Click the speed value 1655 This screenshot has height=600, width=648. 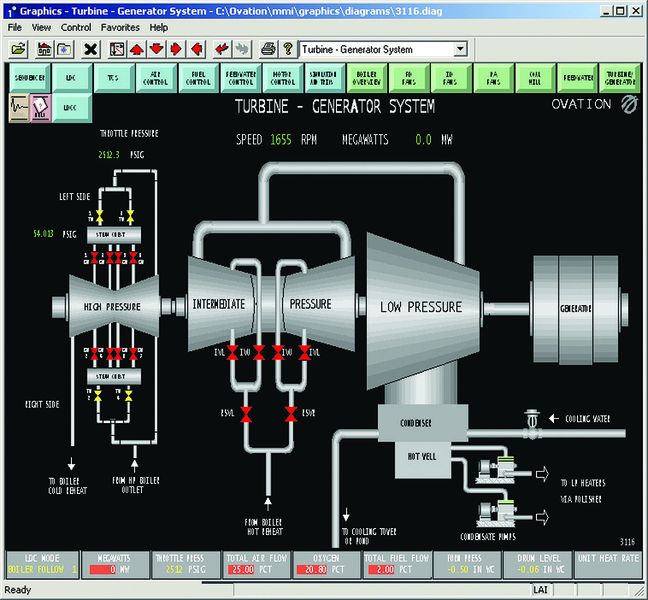click(x=281, y=140)
